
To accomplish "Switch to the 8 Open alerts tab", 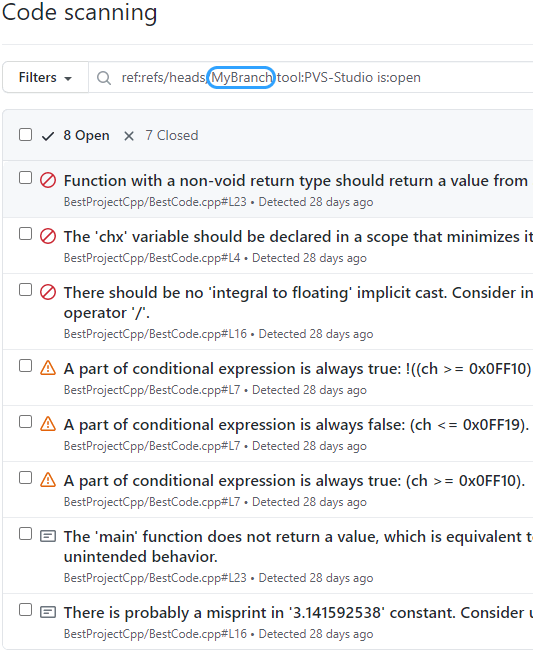I will 76,136.
